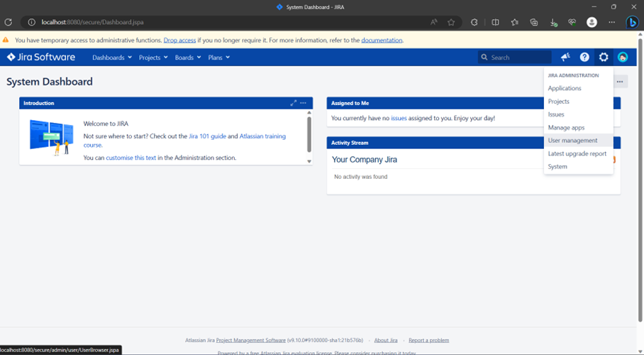Reload the browser page
Screen dimensions: 644x355
point(9,22)
